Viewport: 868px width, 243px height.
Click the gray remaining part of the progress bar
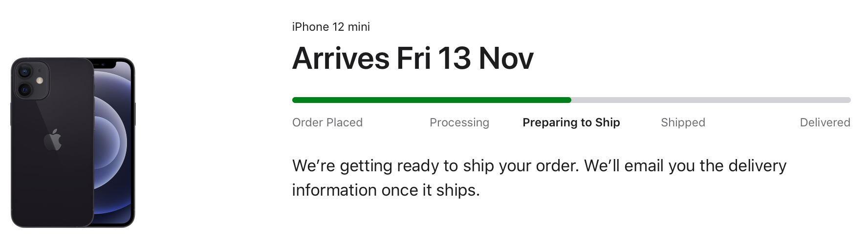point(709,100)
